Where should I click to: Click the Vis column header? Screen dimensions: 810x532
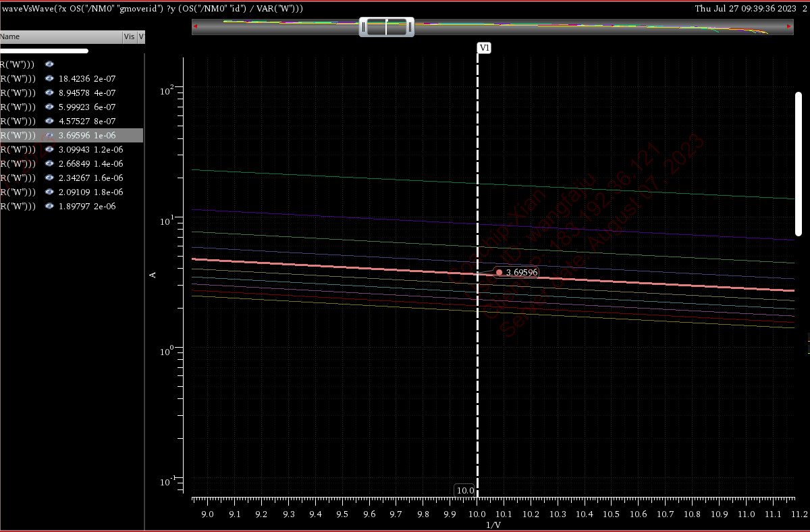(129, 37)
